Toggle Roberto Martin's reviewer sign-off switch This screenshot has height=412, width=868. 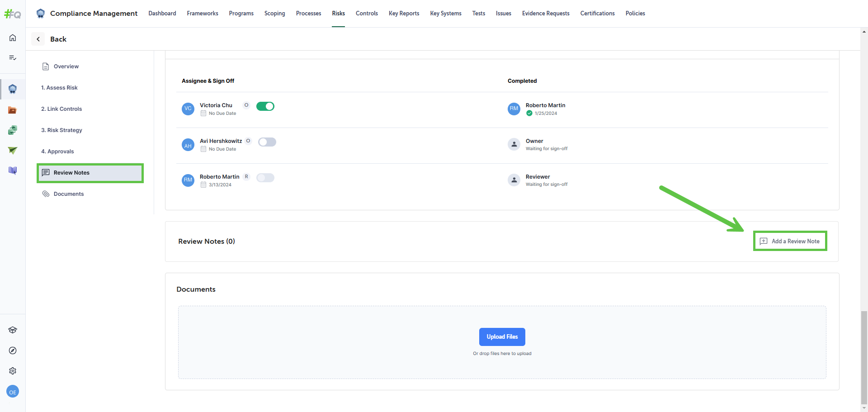265,178
